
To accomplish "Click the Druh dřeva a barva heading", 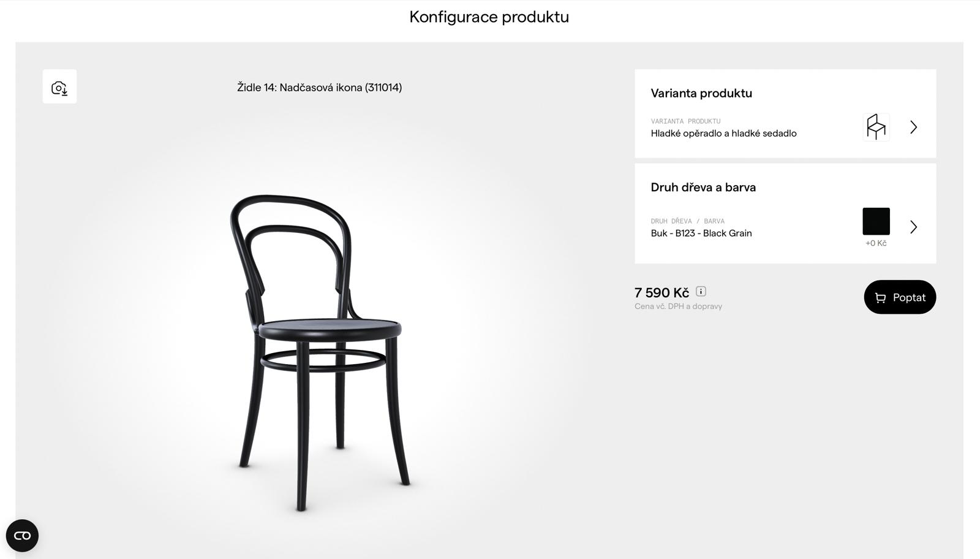I will point(703,187).
